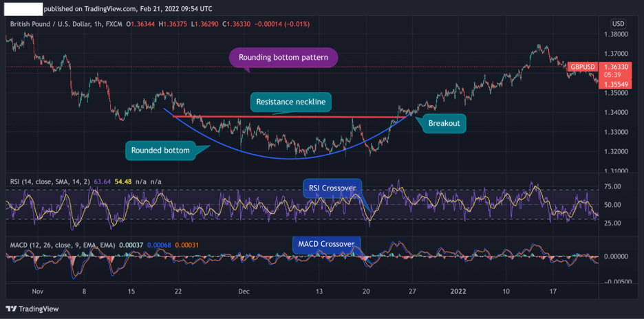
Task: Click the '22' date on the time axis
Action: click(x=178, y=291)
